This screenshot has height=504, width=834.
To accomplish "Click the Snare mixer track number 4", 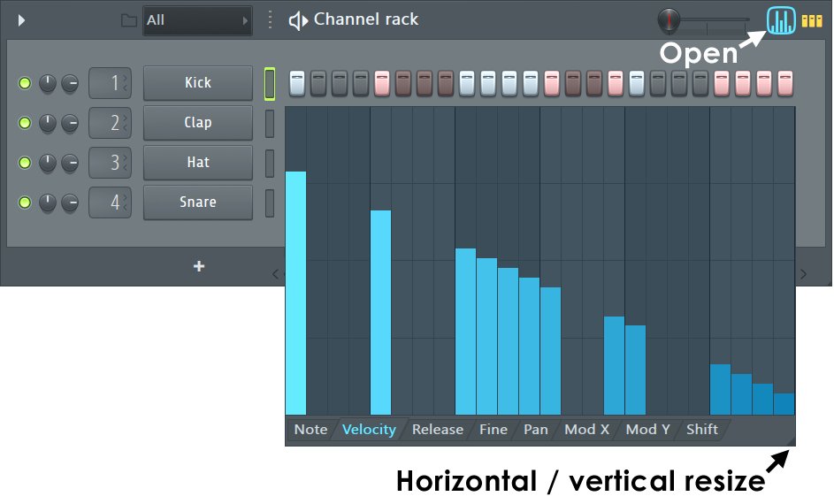I will 110,202.
